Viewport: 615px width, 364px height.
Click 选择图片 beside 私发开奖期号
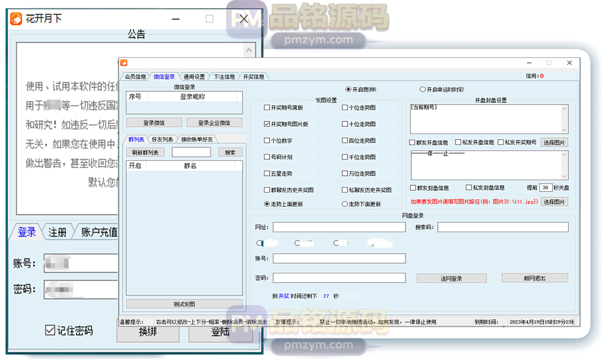tap(554, 142)
